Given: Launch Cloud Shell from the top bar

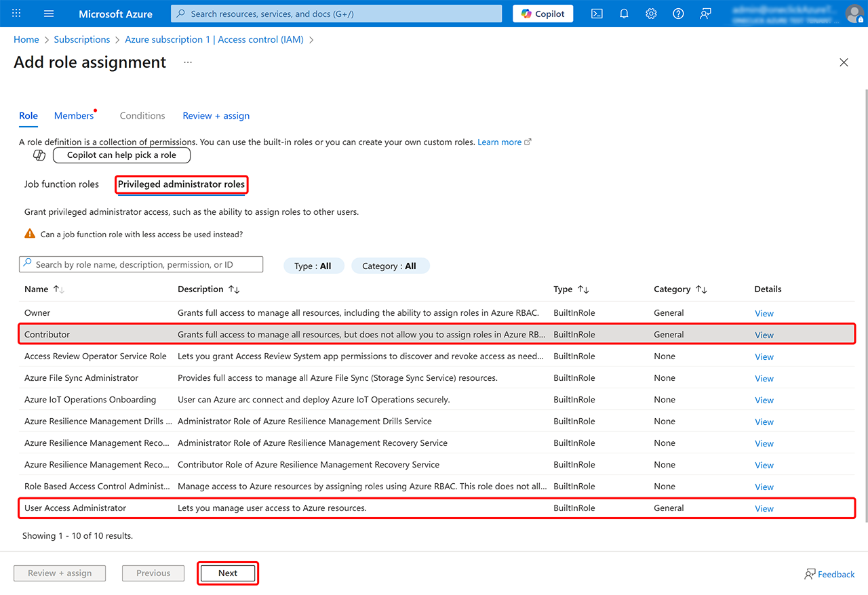Looking at the screenshot, I should tap(597, 14).
